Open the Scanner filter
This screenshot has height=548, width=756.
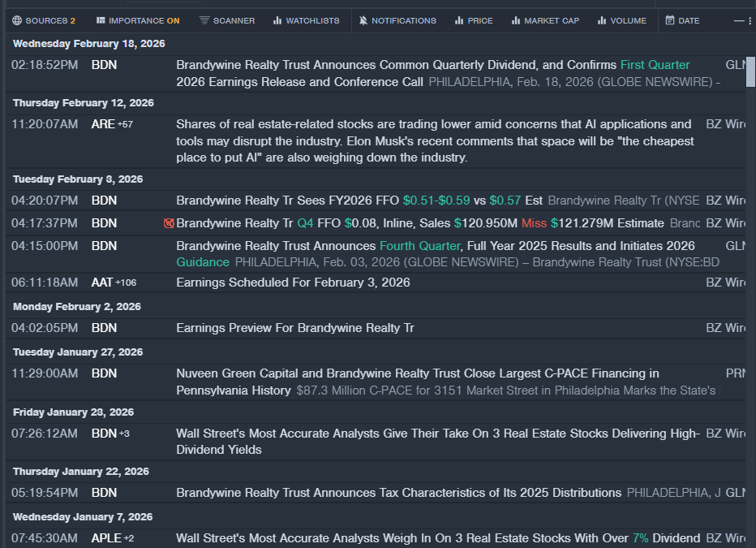226,20
